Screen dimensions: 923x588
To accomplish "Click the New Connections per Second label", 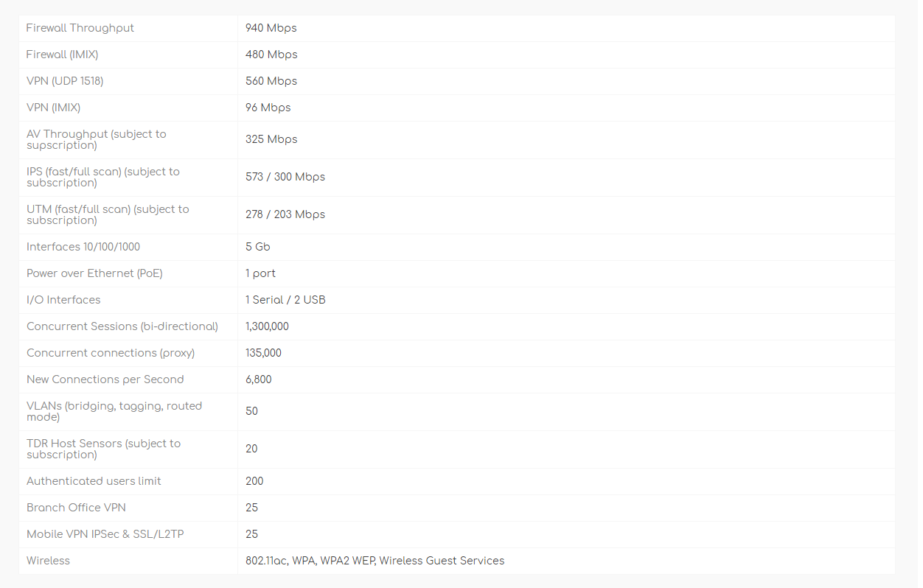I will [x=105, y=379].
